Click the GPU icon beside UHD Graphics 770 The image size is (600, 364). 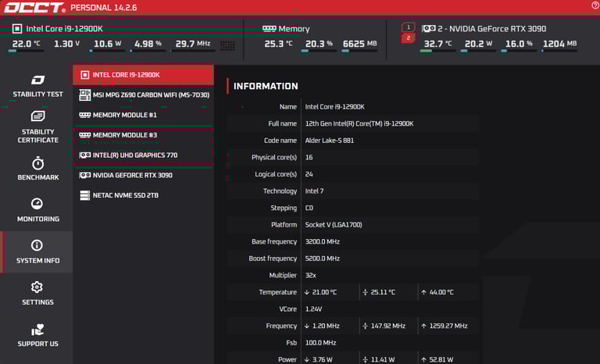84,155
